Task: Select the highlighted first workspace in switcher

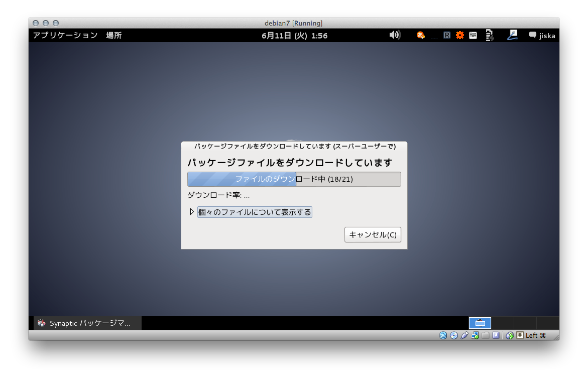Action: (x=480, y=323)
